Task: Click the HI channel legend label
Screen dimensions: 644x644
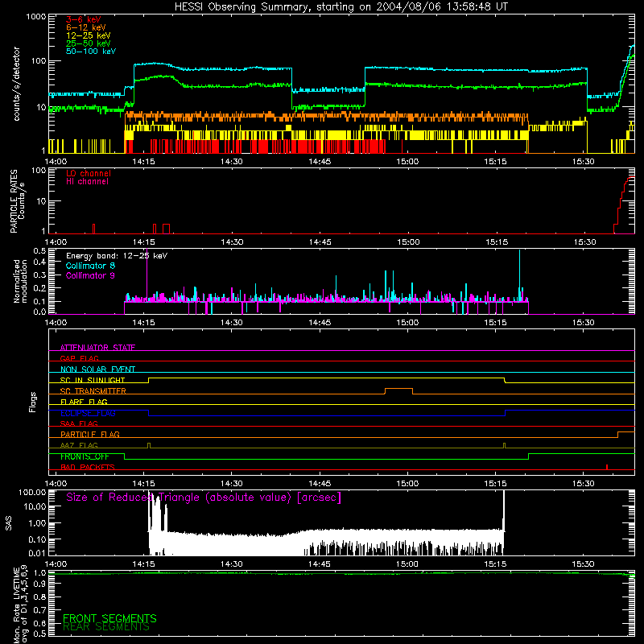Action: click(x=87, y=182)
